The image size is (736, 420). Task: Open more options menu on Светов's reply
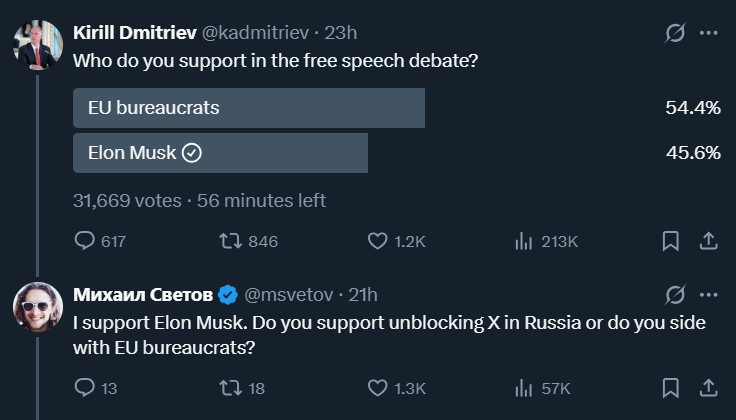tap(709, 295)
